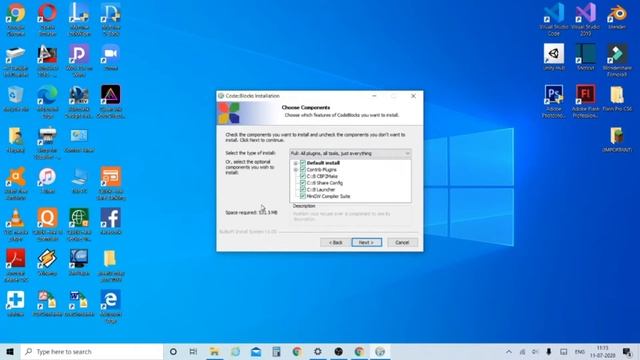Open iTunes desktop shortcut
Image resolution: width=640 pixels, height=360 pixels.
pyautogui.click(x=47, y=181)
